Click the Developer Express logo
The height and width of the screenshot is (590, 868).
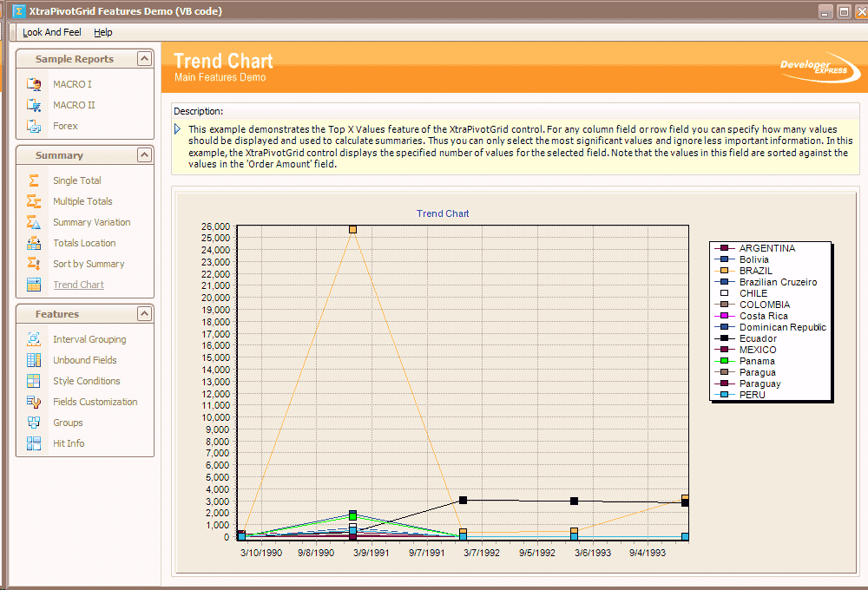(819, 68)
